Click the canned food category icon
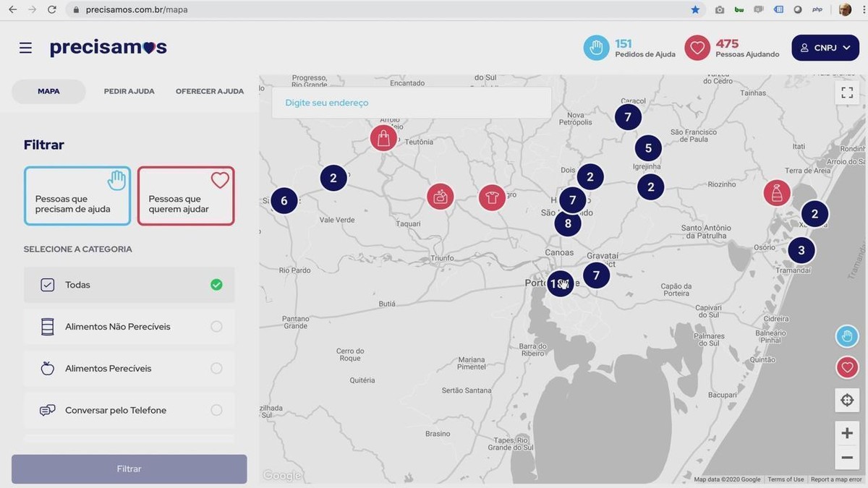 (x=48, y=327)
